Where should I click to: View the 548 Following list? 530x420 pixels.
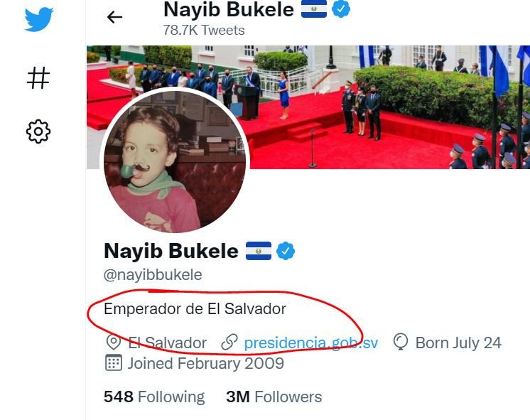point(154,397)
